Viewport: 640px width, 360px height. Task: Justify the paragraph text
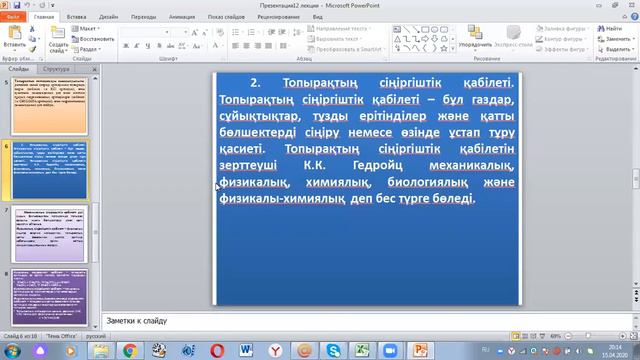click(268, 46)
